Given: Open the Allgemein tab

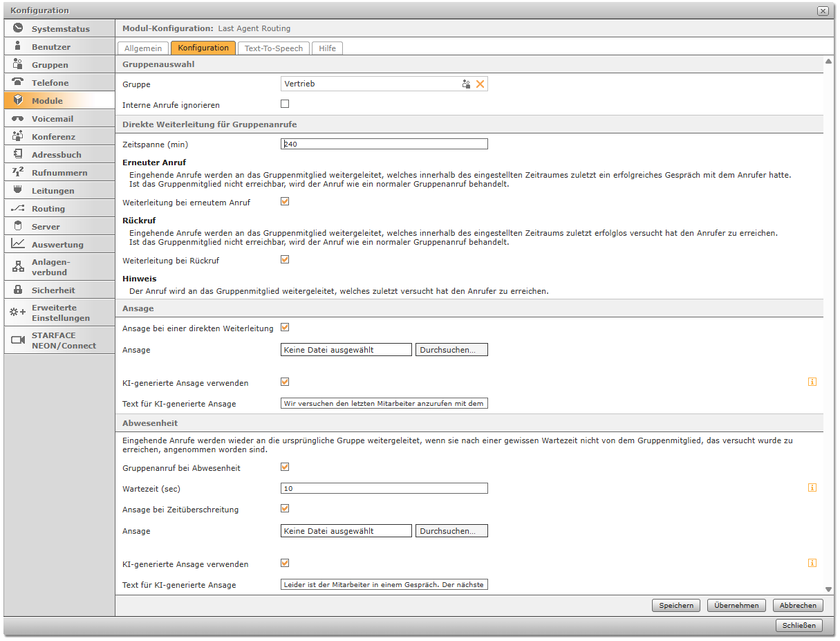Looking at the screenshot, I should pos(143,48).
